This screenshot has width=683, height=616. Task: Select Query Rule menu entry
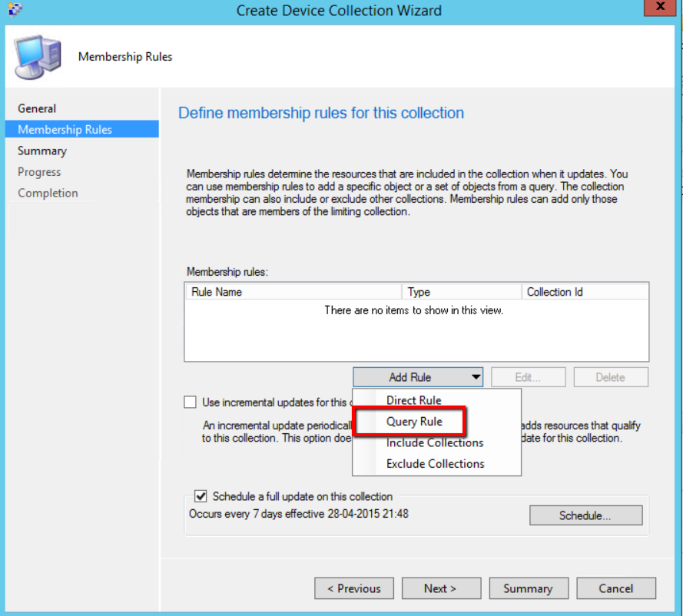[414, 422]
